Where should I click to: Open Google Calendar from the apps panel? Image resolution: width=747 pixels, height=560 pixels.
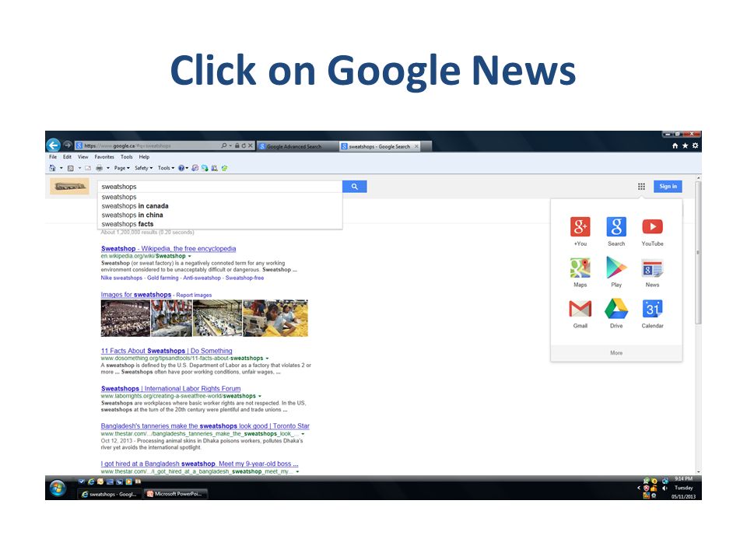click(x=652, y=313)
